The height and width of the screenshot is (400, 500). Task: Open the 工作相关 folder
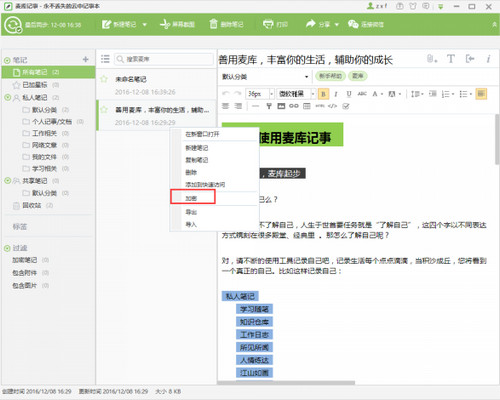pyautogui.click(x=45, y=133)
